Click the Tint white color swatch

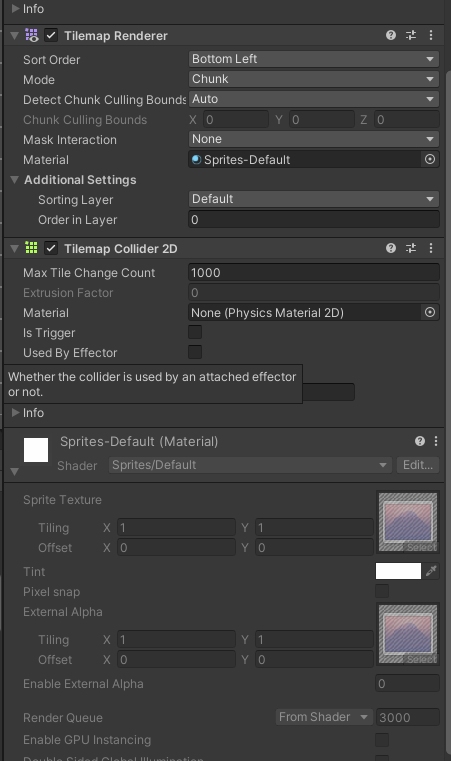398,571
